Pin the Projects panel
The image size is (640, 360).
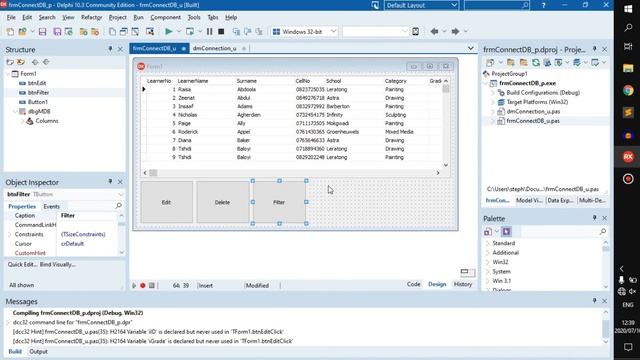coord(594,49)
